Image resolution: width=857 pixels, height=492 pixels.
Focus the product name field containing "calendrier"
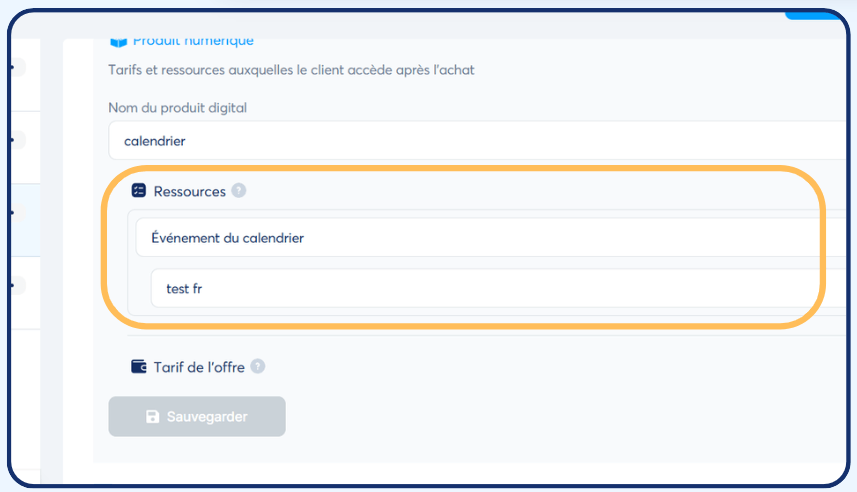(470, 141)
